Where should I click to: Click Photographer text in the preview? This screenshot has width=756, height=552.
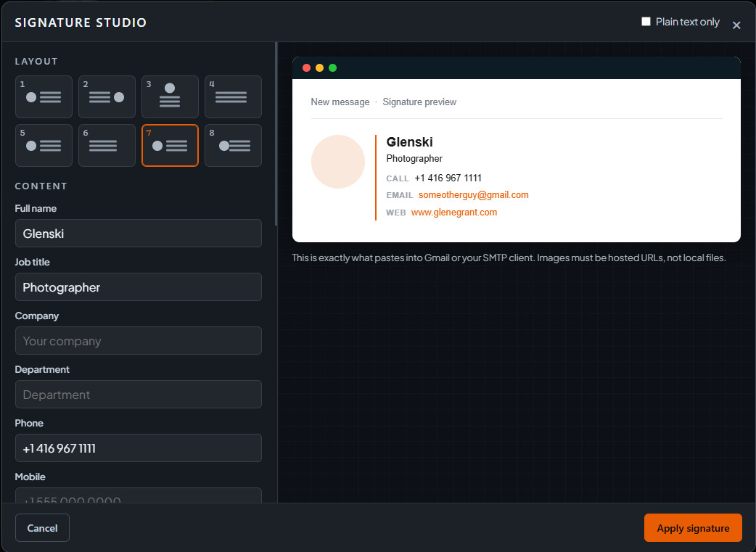[x=414, y=159]
